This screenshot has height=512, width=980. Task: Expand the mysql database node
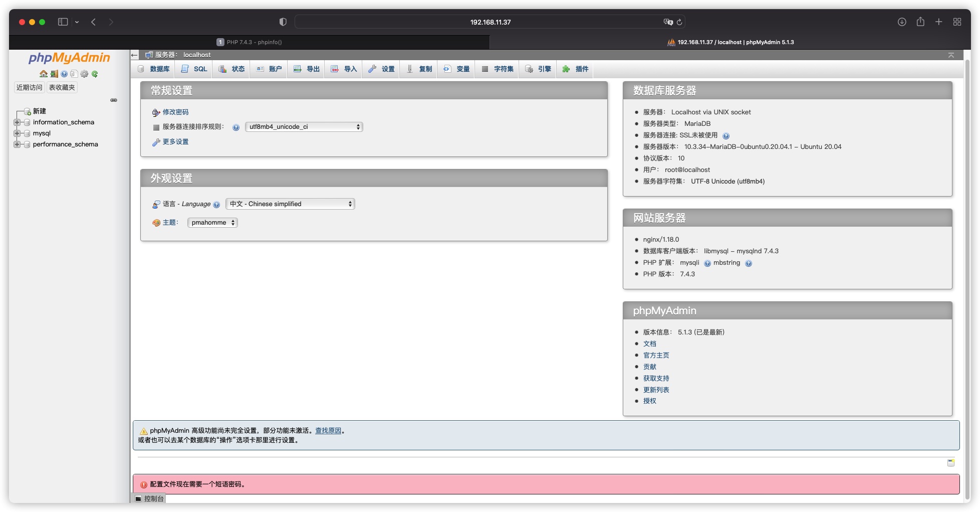coord(17,133)
